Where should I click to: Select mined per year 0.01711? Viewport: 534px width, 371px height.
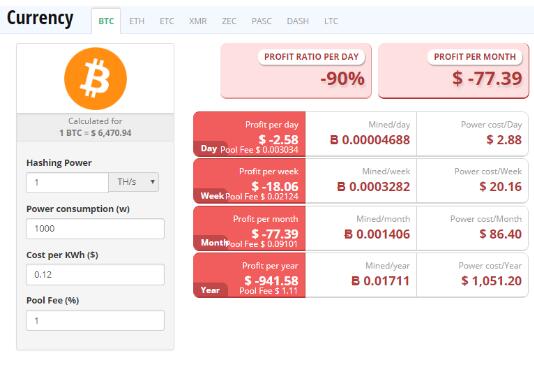click(380, 281)
